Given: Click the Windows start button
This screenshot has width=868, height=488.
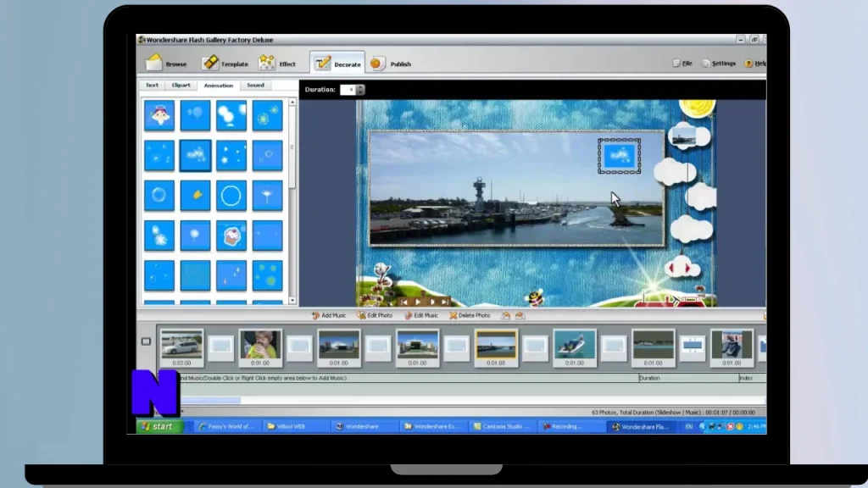Looking at the screenshot, I should click(160, 427).
